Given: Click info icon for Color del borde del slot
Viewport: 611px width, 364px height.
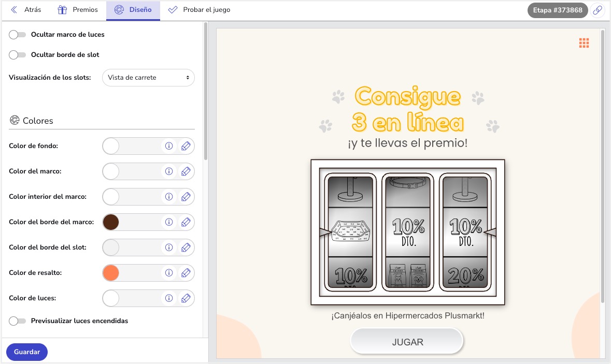Looking at the screenshot, I should pyautogui.click(x=169, y=247).
